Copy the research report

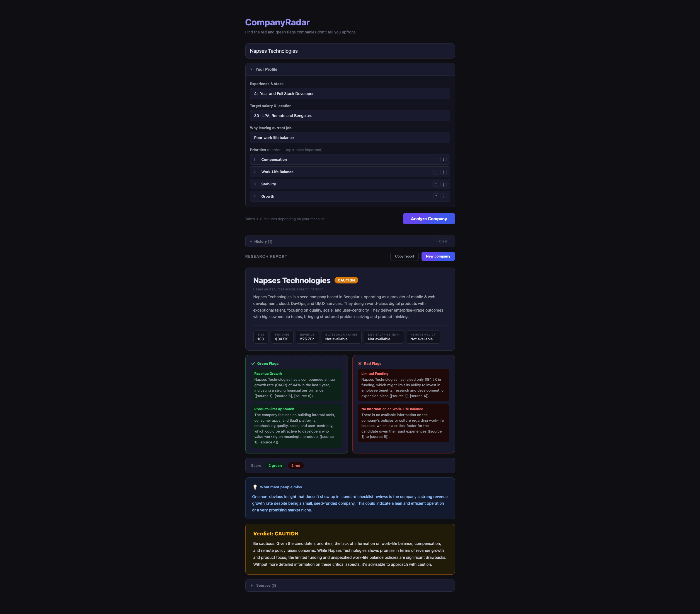pyautogui.click(x=405, y=256)
